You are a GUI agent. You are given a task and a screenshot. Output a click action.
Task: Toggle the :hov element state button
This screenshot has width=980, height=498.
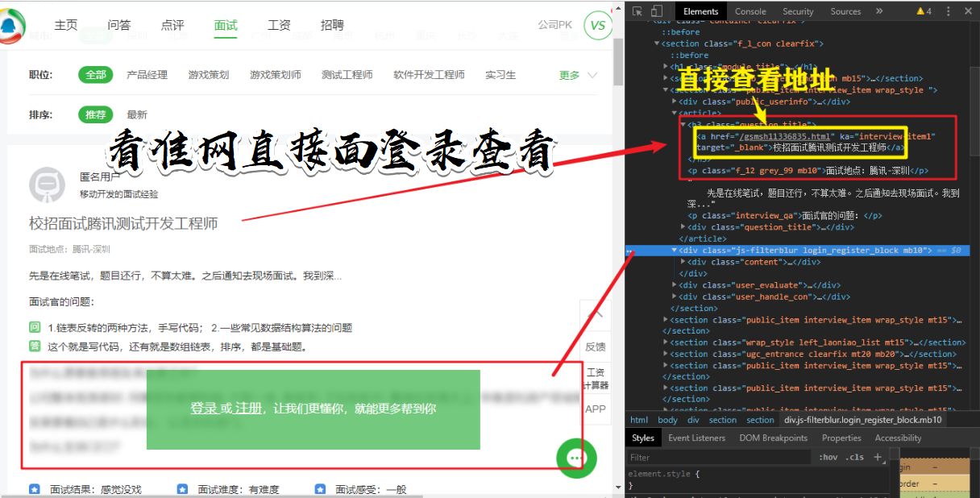tap(828, 457)
